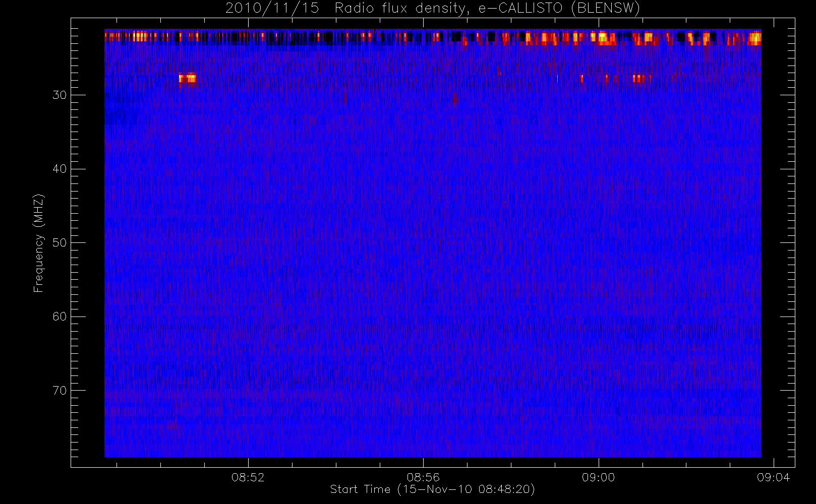Click the 08:56 time tick label
The image size is (816, 504).
[x=423, y=477]
